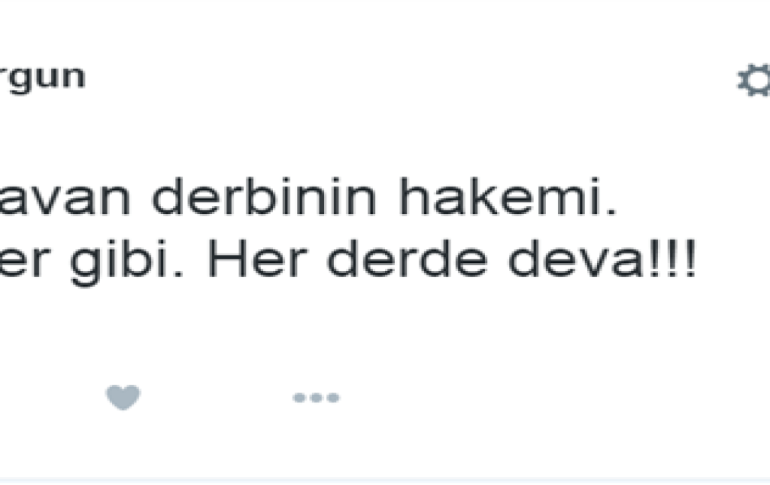This screenshot has height=485, width=770.
Task: Click the letter "g" in the username
Action: click(x=20, y=81)
